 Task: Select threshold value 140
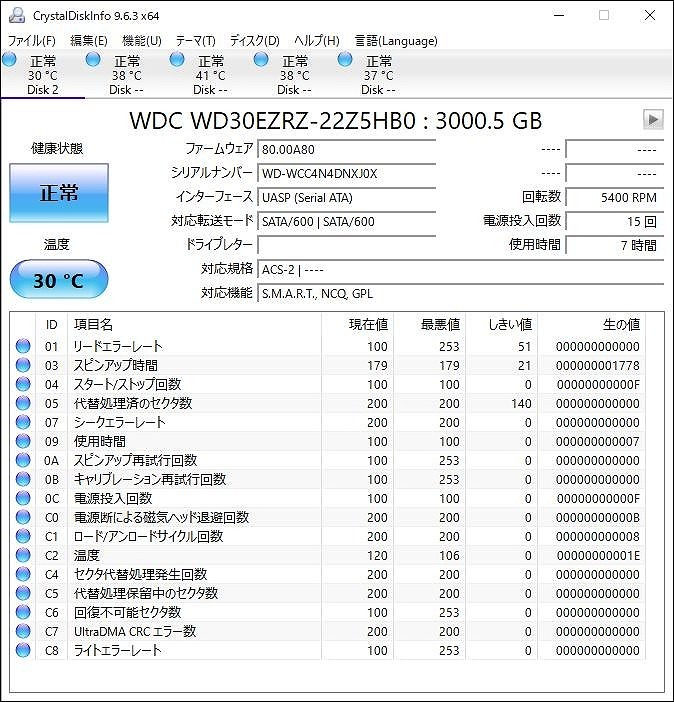[x=521, y=403]
